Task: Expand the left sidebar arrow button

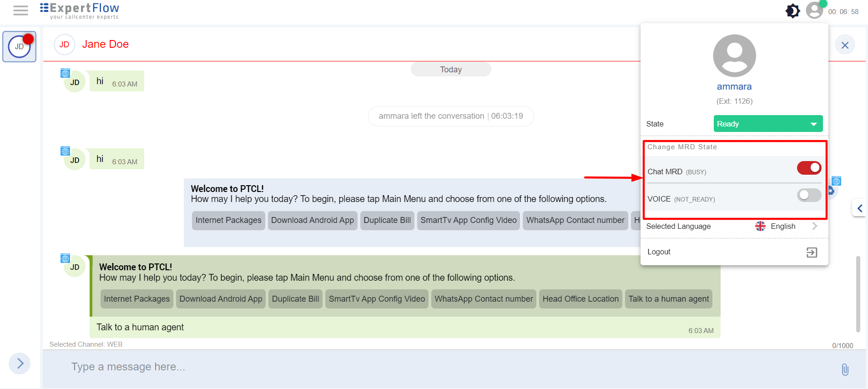Action: [x=20, y=364]
